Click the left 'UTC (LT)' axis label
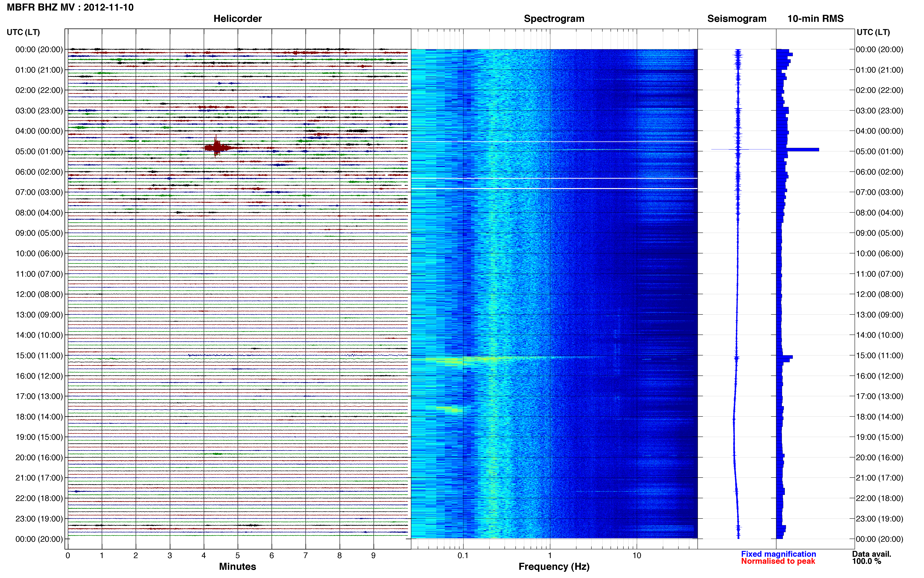This screenshot has height=578, width=924. point(23,32)
